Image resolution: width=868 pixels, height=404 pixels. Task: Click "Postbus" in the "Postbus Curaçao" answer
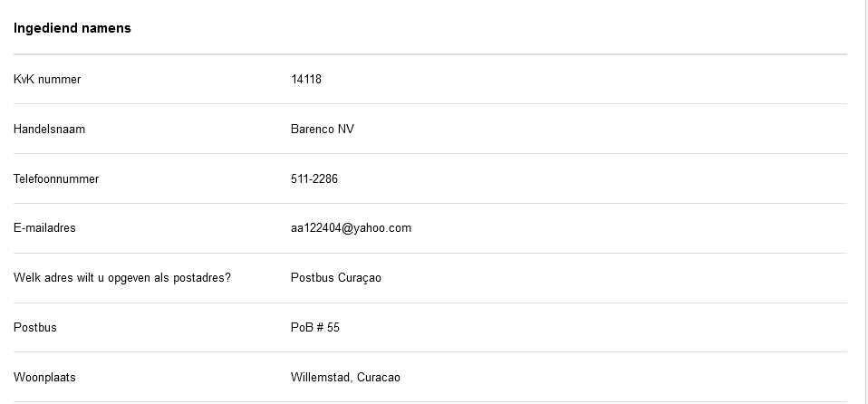[311, 278]
